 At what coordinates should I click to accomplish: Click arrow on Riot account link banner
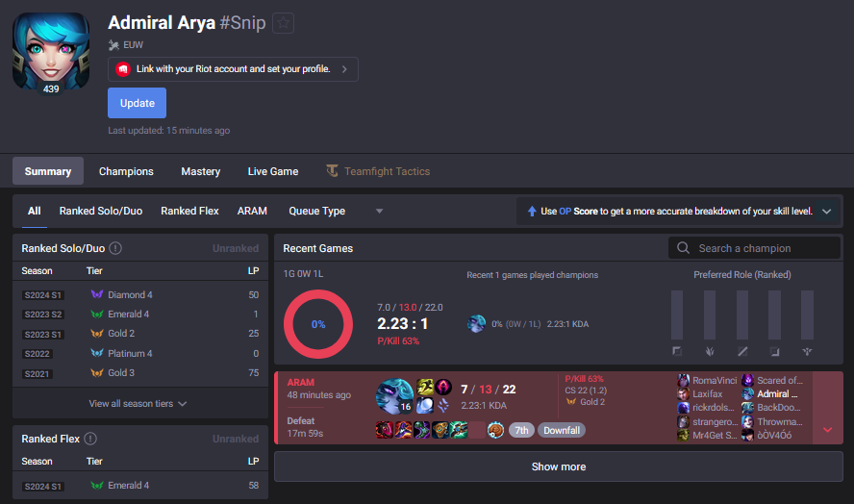click(344, 69)
